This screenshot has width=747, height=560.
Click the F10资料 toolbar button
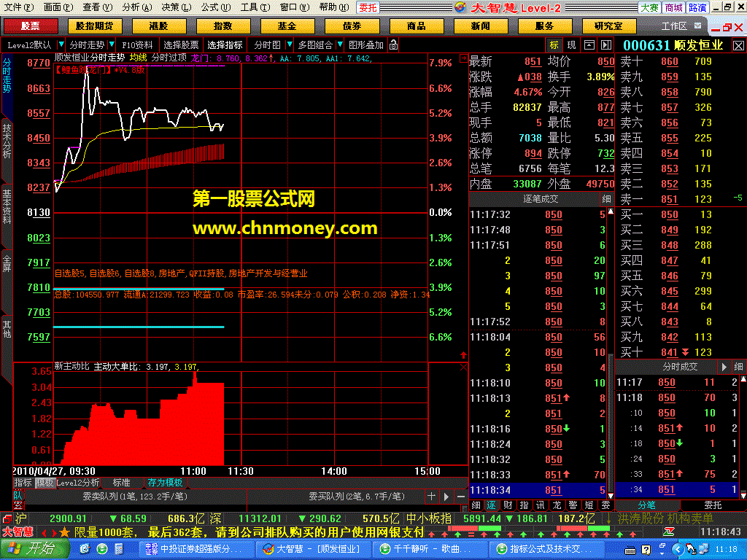pyautogui.click(x=137, y=45)
